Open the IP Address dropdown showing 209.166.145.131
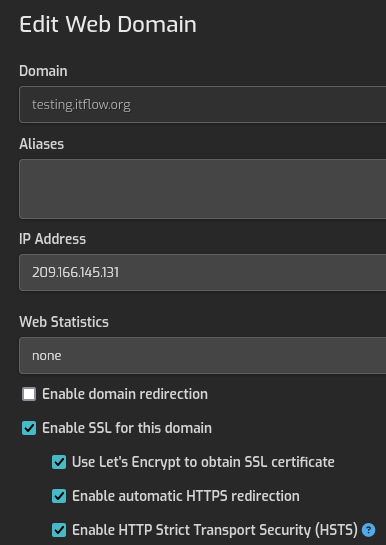 pos(203,272)
